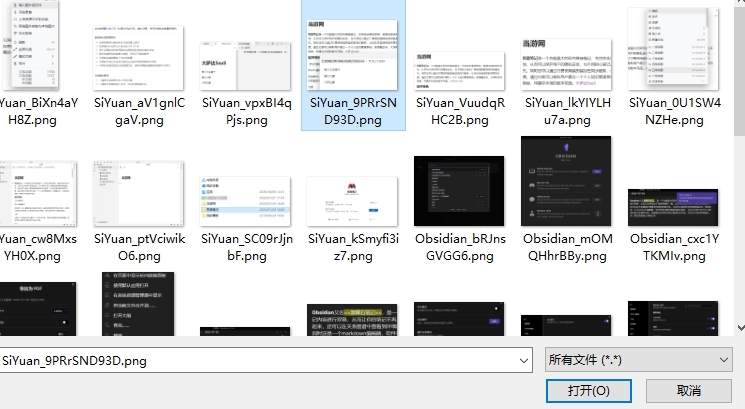Click file name SiYuan_9PRrSND93D.png label in grid
Screen dimensions: 745x409
tap(353, 112)
